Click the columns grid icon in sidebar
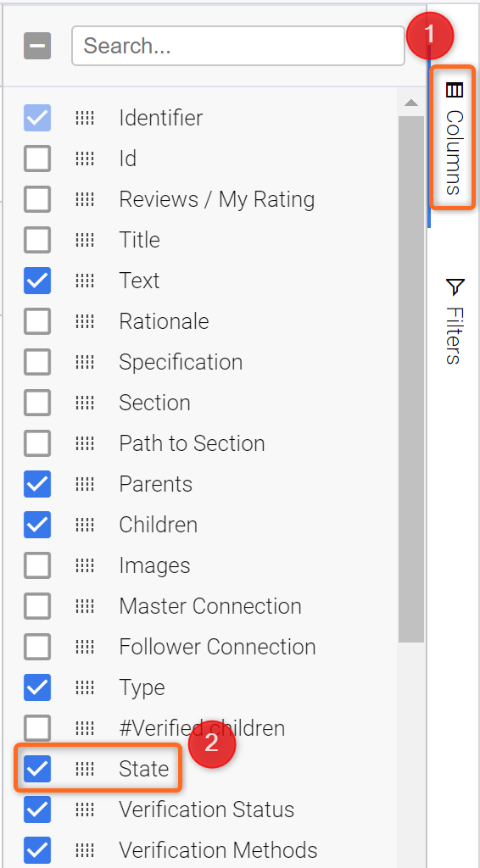The height and width of the screenshot is (868, 480). pos(454,90)
